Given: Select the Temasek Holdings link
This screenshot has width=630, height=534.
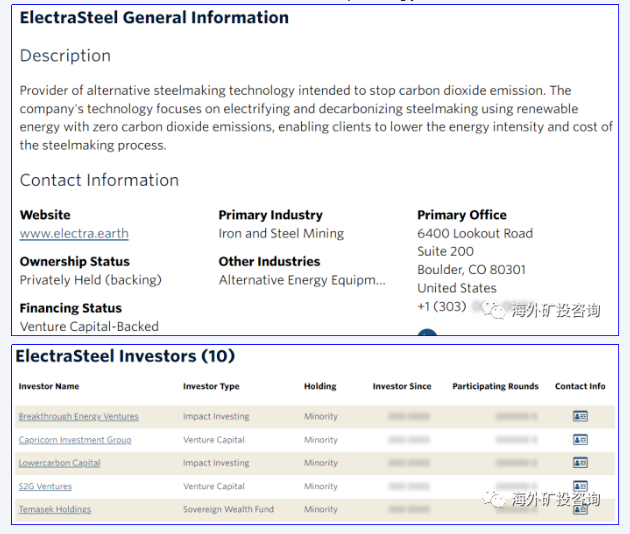Looking at the screenshot, I should (x=54, y=510).
